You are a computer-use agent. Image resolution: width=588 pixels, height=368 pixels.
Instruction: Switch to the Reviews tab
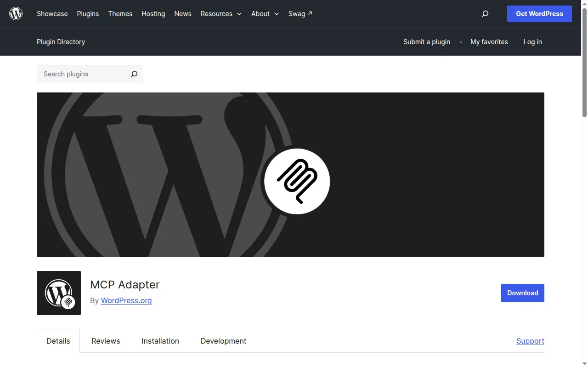click(106, 341)
